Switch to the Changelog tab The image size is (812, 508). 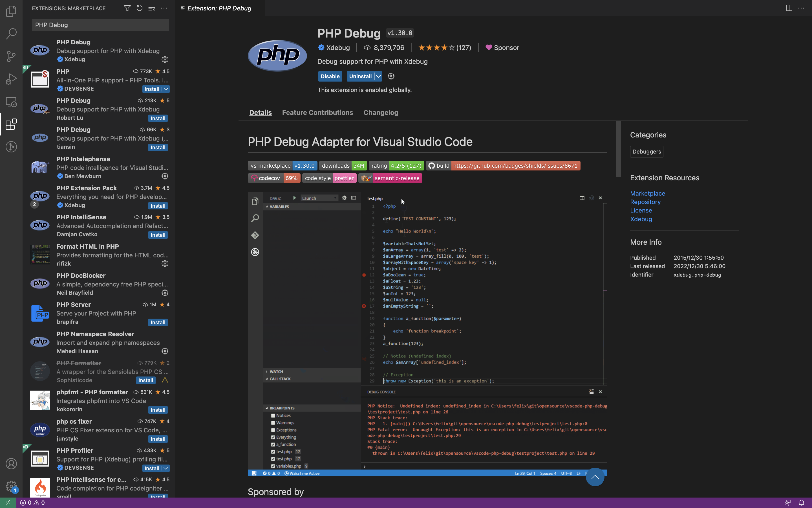tap(381, 113)
